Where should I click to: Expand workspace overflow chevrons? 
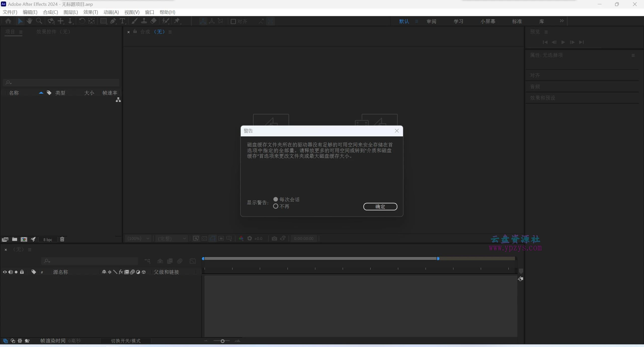pyautogui.click(x=562, y=21)
